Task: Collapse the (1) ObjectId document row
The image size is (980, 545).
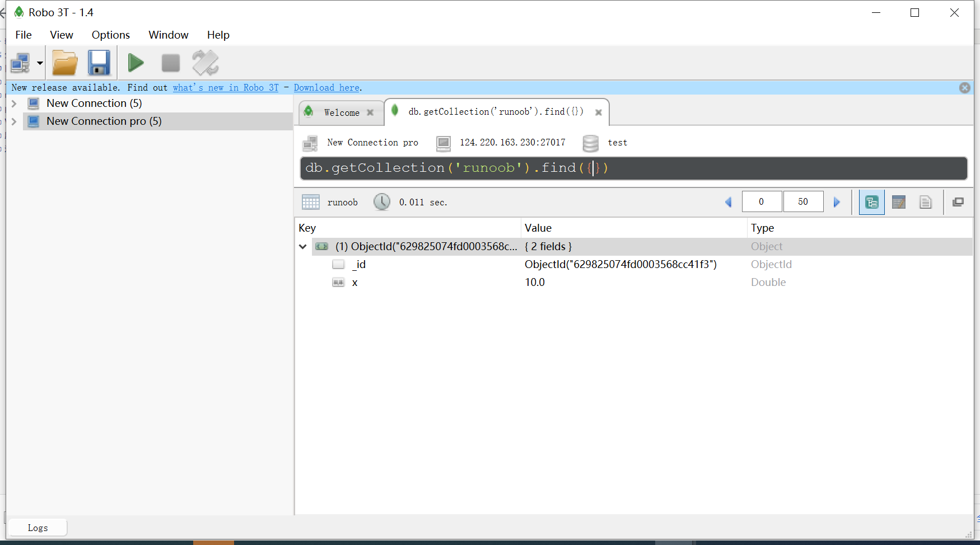Action: tap(303, 247)
